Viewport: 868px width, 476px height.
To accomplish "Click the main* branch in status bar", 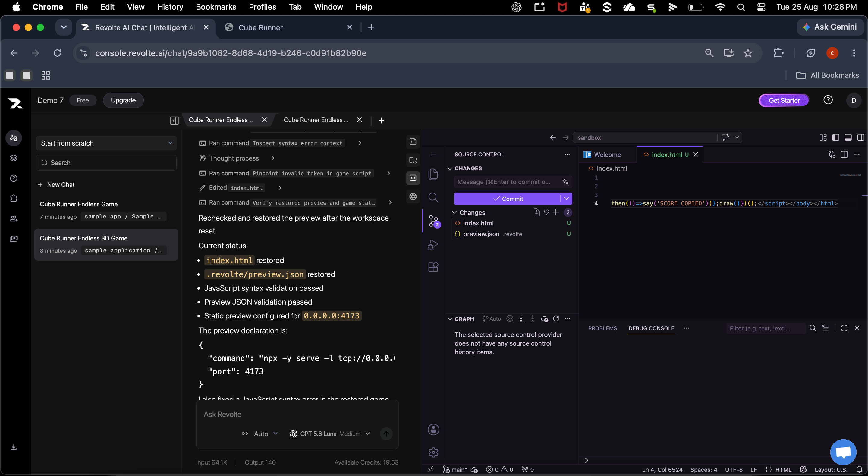I will (454, 469).
